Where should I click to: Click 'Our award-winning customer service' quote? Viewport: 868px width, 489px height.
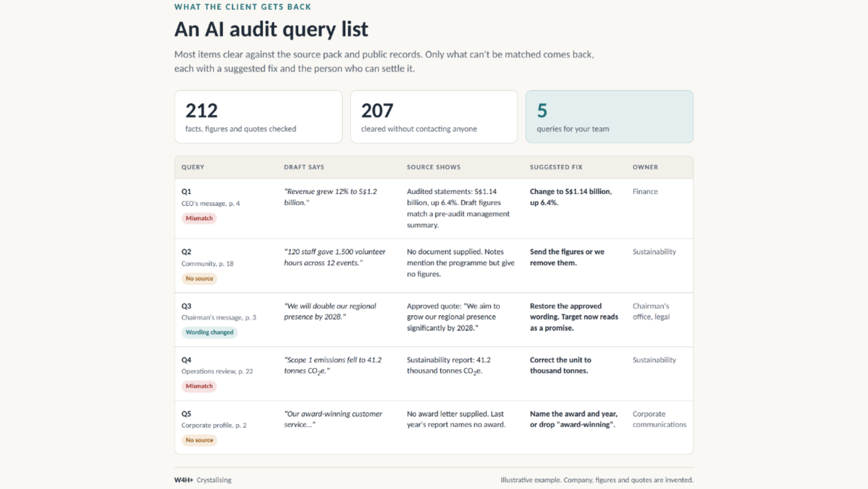333,419
